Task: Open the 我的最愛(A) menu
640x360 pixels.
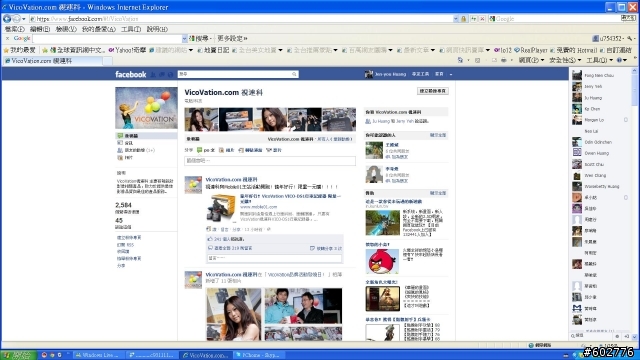Action: (x=99, y=29)
